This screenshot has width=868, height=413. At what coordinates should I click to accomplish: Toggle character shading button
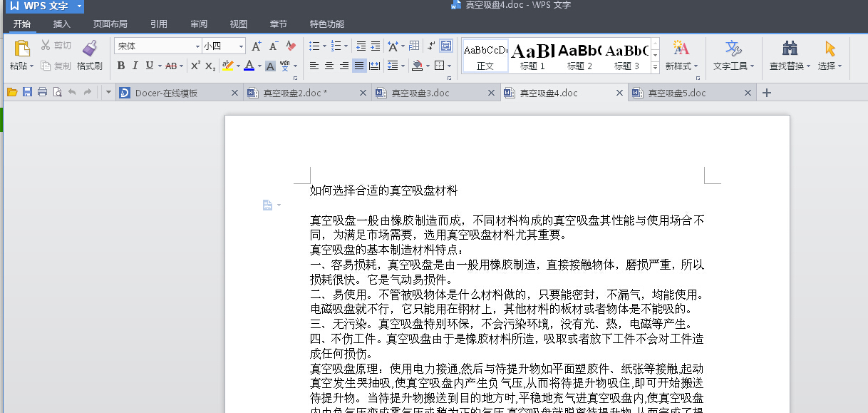click(270, 66)
